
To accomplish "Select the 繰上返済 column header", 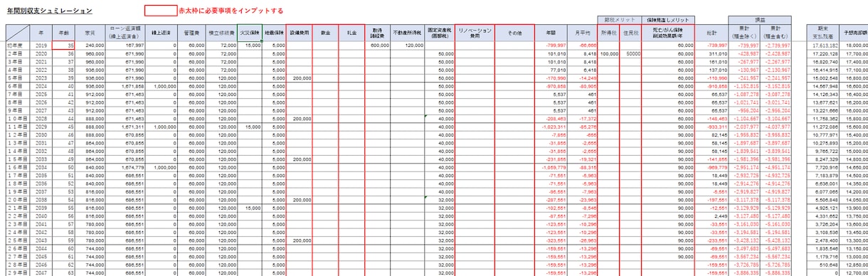I will pyautogui.click(x=162, y=33).
